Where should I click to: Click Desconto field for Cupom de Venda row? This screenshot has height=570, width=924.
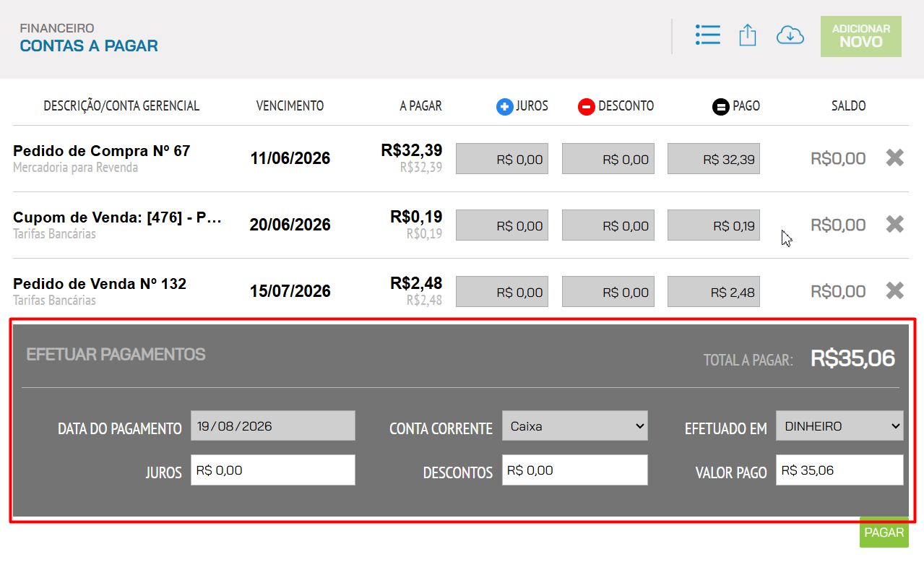[x=608, y=225]
